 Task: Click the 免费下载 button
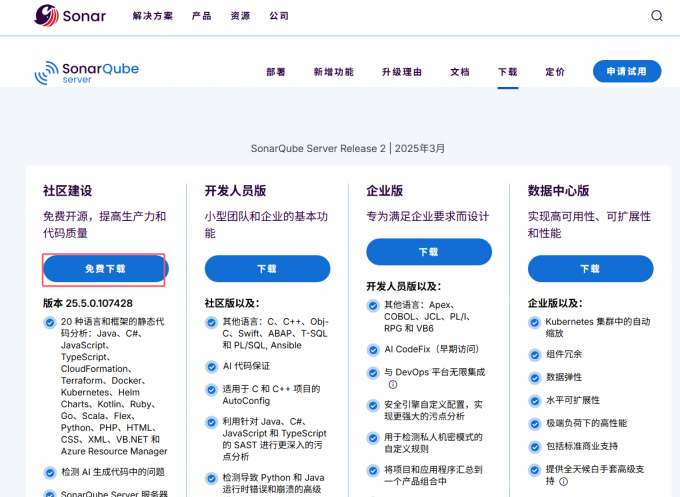click(x=105, y=269)
